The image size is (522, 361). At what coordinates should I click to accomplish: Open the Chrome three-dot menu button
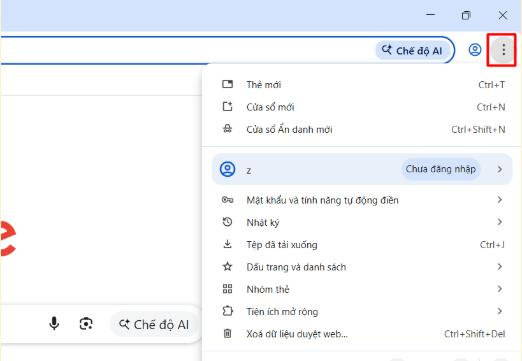(x=503, y=50)
